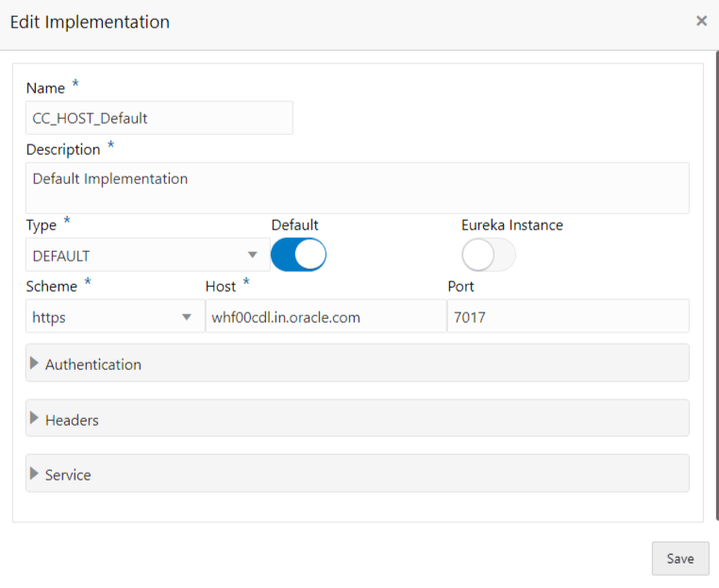The image size is (719, 588).
Task: Click the Eureka Instance label text
Action: click(511, 225)
